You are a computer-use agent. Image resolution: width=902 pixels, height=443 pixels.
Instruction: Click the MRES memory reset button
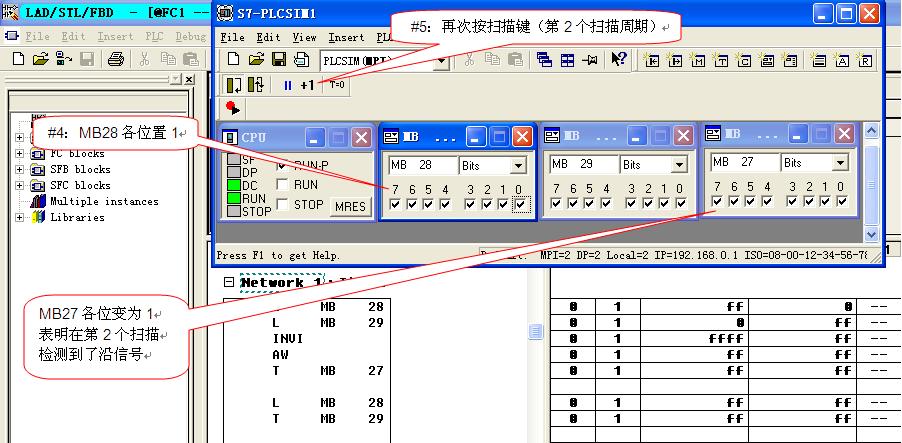(350, 207)
